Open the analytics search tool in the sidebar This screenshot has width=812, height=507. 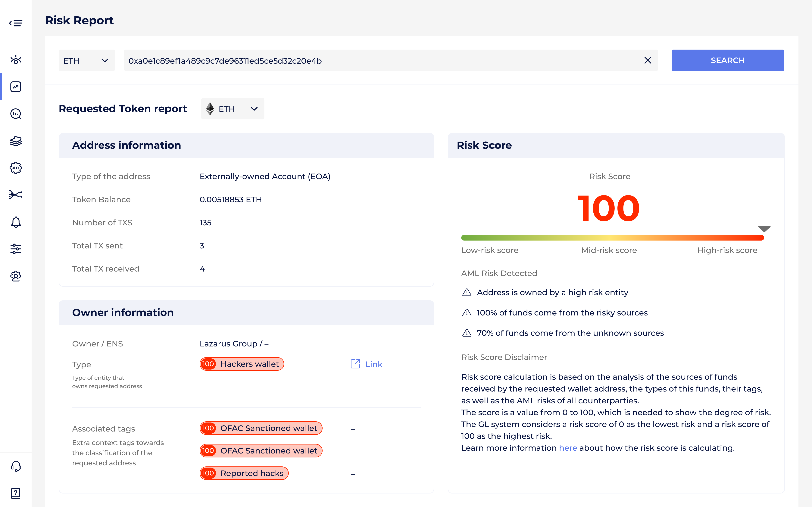pos(16,114)
